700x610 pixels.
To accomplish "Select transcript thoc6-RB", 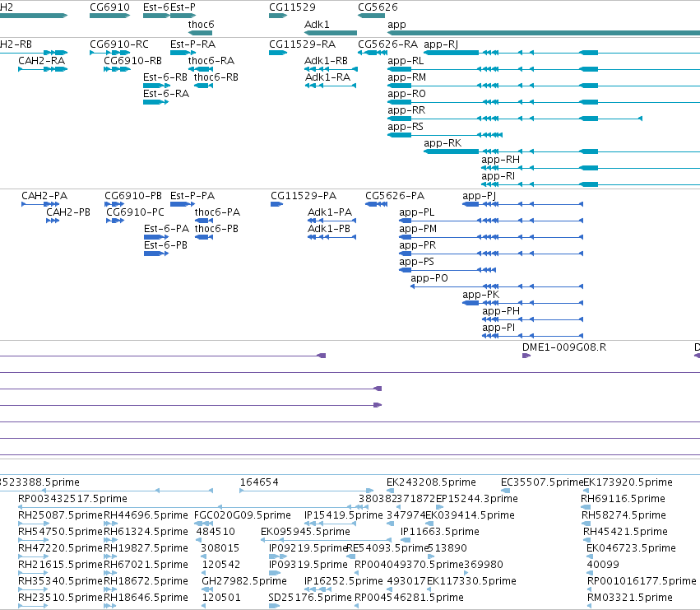I will pyautogui.click(x=216, y=77).
